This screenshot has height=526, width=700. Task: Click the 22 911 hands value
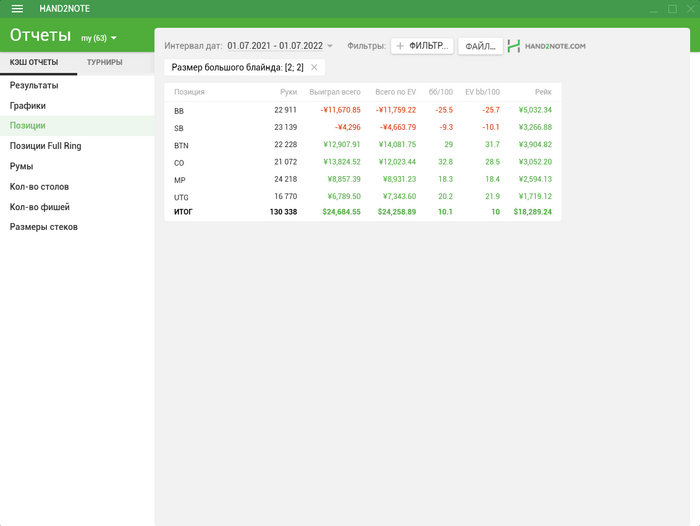pos(285,110)
